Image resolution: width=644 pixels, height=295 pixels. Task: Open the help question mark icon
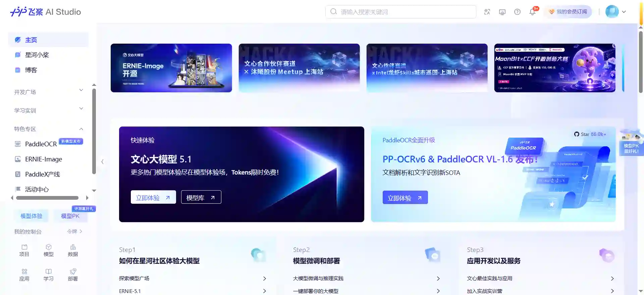(x=517, y=12)
